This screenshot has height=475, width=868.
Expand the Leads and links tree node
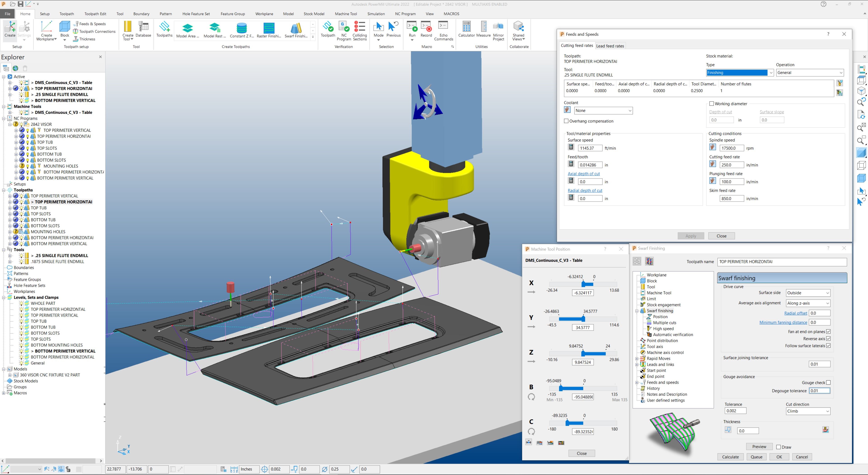tap(637, 364)
